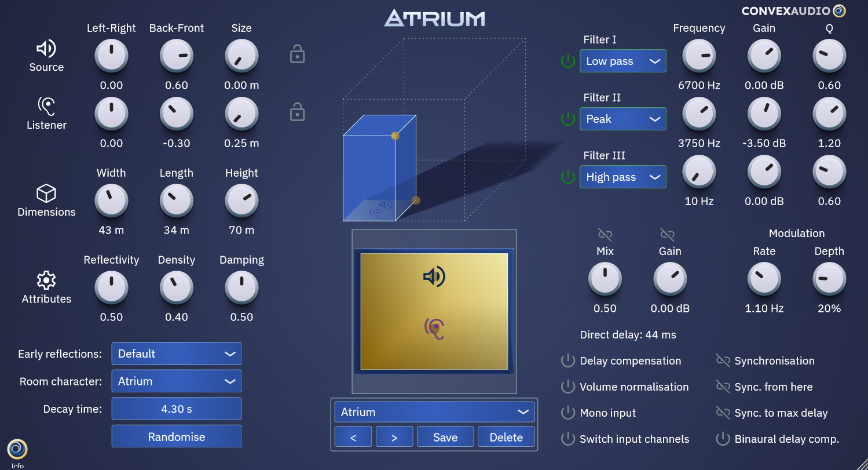Viewport: 868px width, 470px height.
Task: Toggle Filter II power button
Action: [568, 119]
